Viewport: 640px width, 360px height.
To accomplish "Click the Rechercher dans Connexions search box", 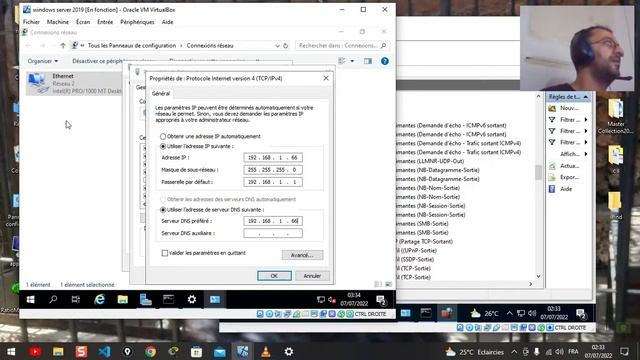I will pos(342,46).
